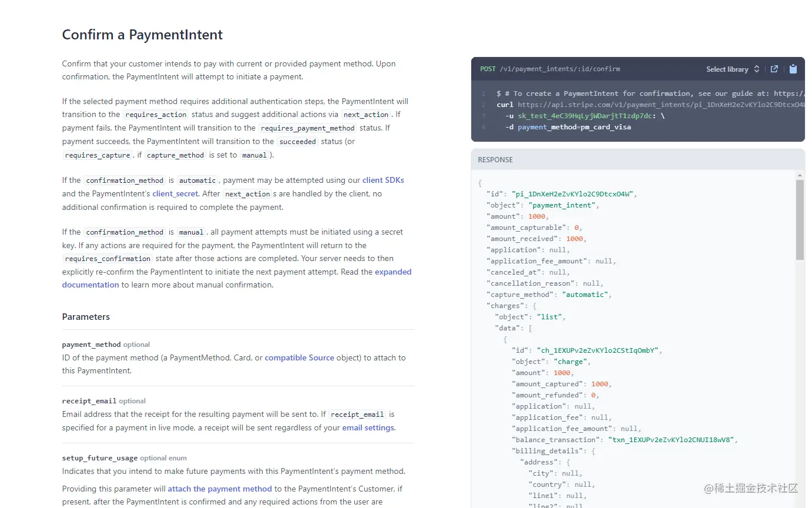This screenshot has height=508, width=812.
Task: Click the Confirm a PaymentIntent heading
Action: [x=142, y=35]
